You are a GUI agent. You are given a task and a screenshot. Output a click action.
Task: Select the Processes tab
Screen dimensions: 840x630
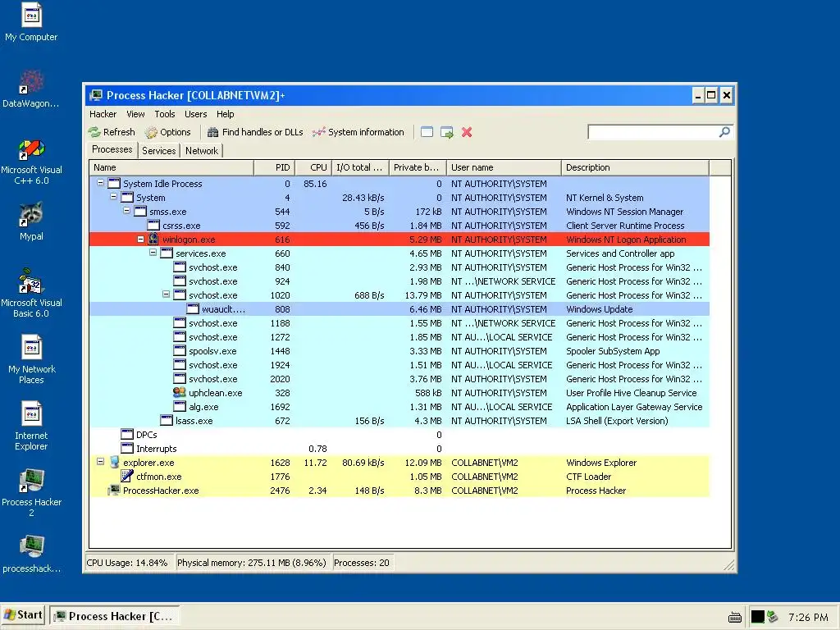click(112, 149)
